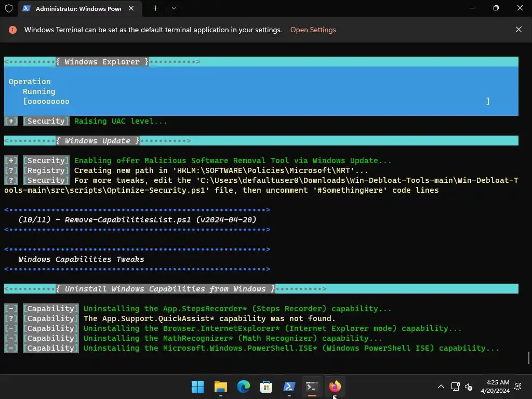Restore down the Windows Terminal window
This screenshot has height=399, width=532.
pos(496,8)
